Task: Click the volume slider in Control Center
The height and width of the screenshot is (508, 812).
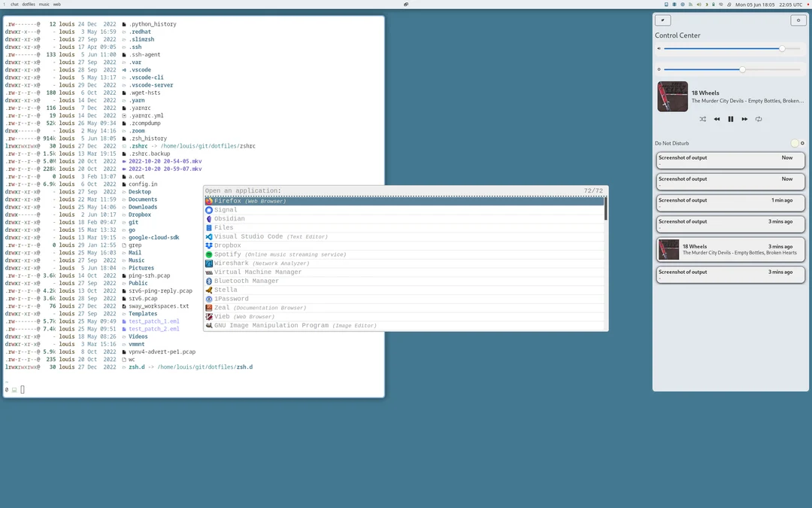Action: (782, 49)
